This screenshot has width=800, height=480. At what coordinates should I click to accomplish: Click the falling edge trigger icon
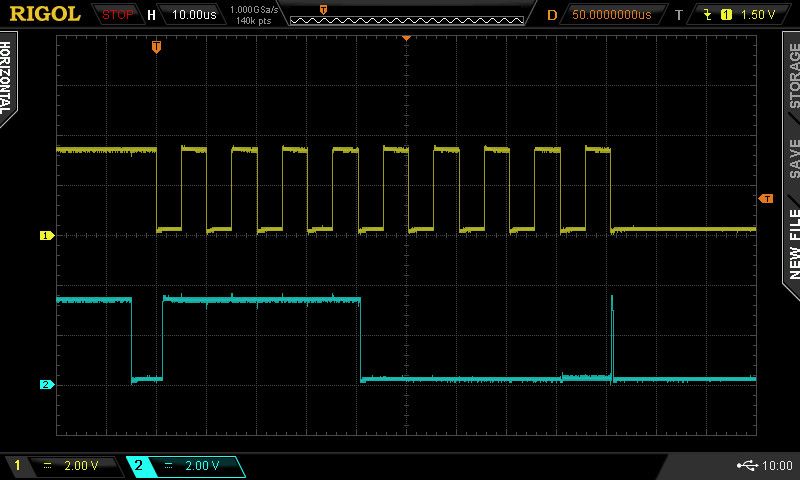point(707,15)
